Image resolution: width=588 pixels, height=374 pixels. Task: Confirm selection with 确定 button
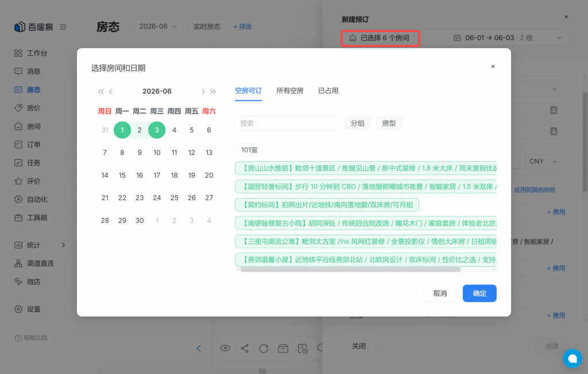click(x=479, y=294)
